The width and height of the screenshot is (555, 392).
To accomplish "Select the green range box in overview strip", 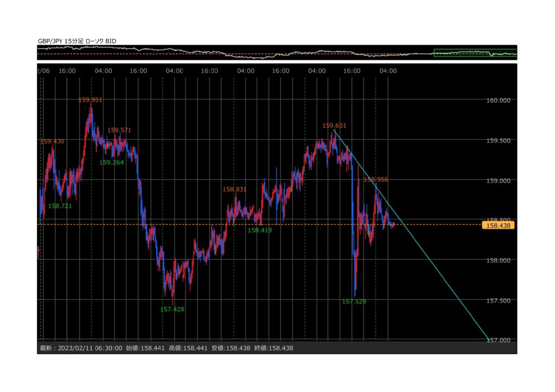I will coord(475,53).
